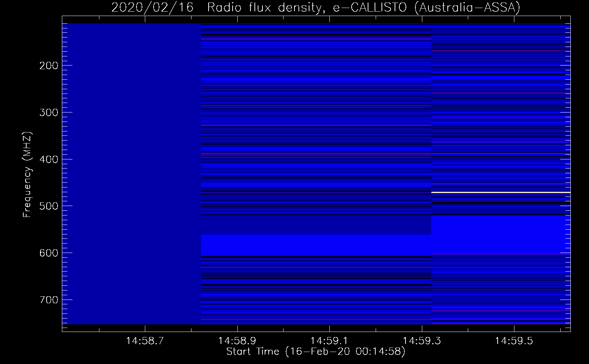Click the 14:58.9 time tick label
The image size is (589, 364).
(237, 341)
